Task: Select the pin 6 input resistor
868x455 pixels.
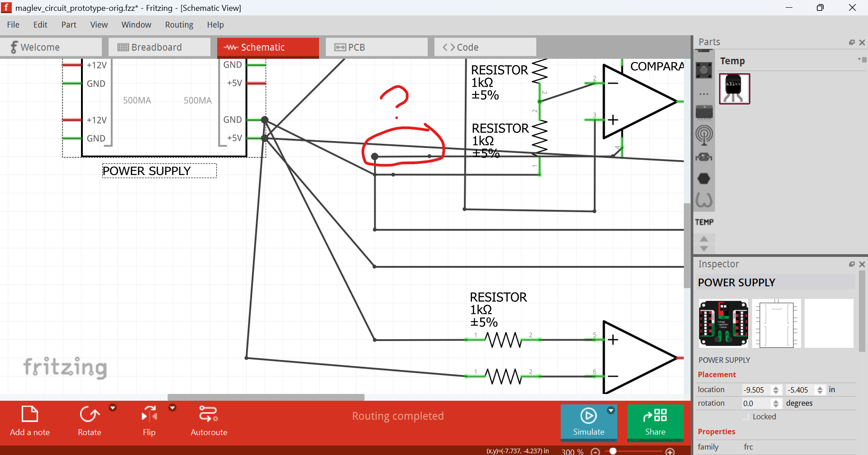Action: point(503,376)
